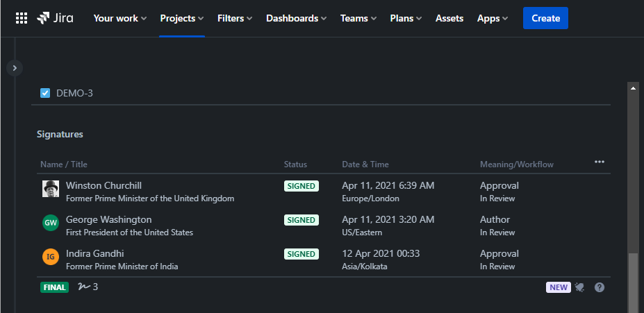The height and width of the screenshot is (313, 644).
Task: Open the app switcher grid icon
Action: [22, 19]
